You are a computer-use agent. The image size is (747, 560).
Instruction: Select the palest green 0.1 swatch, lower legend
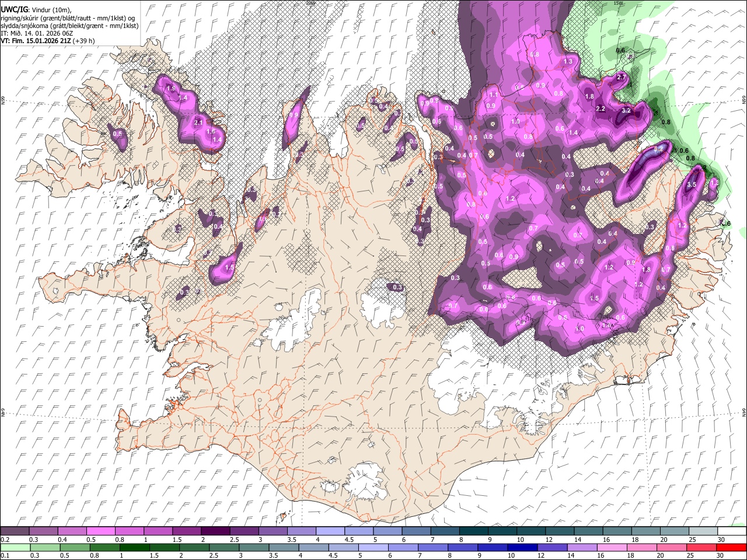[x=15, y=548]
